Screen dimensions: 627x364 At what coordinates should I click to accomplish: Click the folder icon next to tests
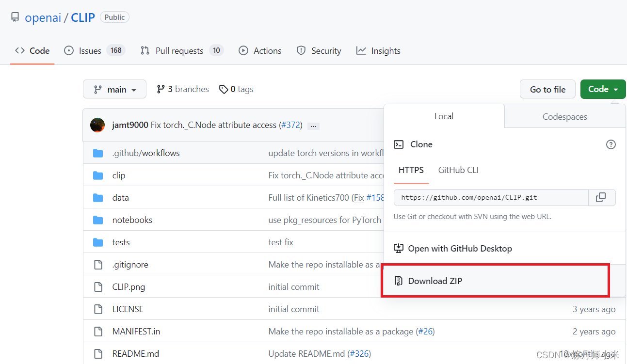(98, 242)
